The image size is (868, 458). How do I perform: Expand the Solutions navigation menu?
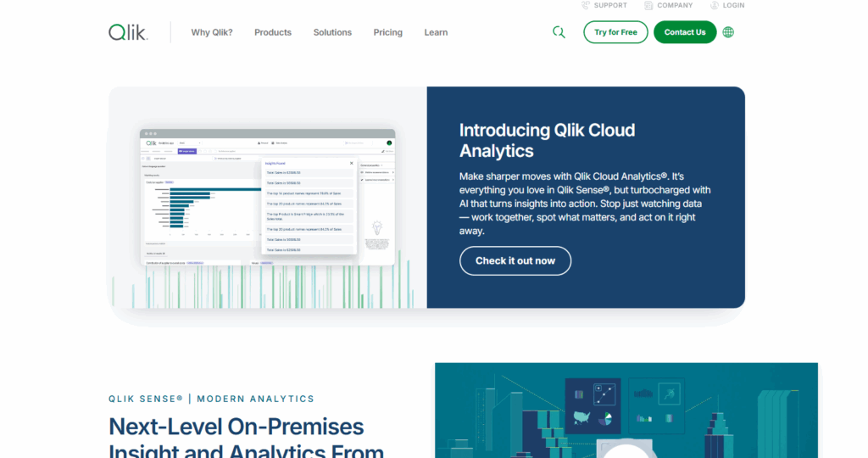(332, 32)
